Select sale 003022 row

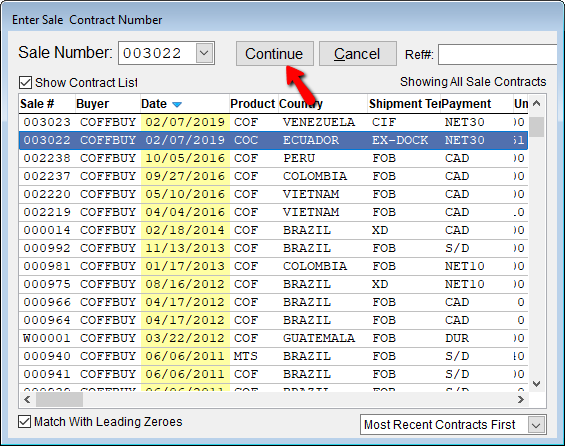tap(273, 140)
